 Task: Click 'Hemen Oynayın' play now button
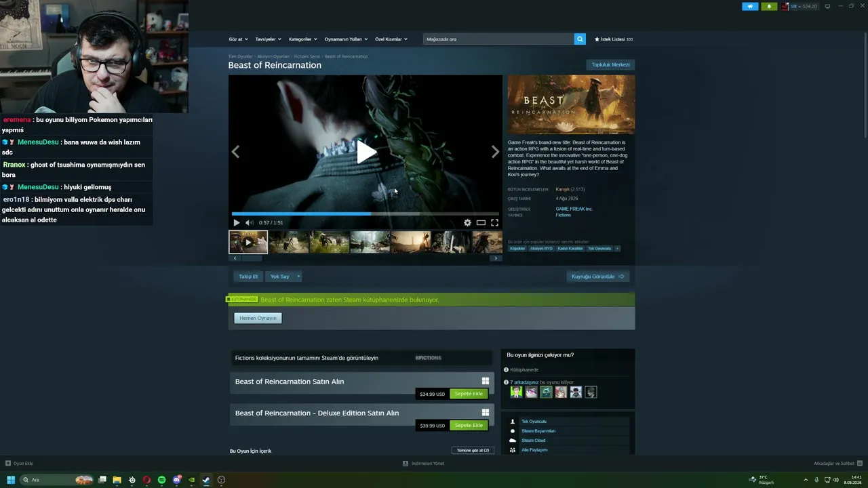tap(258, 318)
